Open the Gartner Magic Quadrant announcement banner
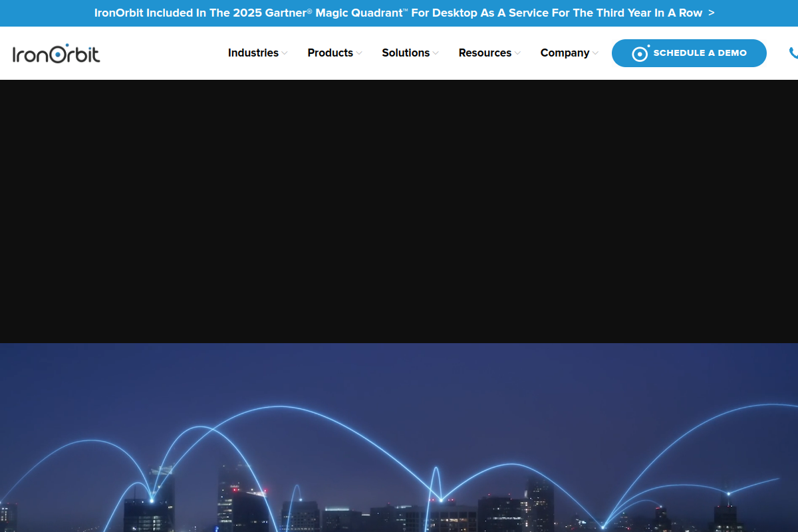This screenshot has height=532, width=798. click(x=399, y=13)
